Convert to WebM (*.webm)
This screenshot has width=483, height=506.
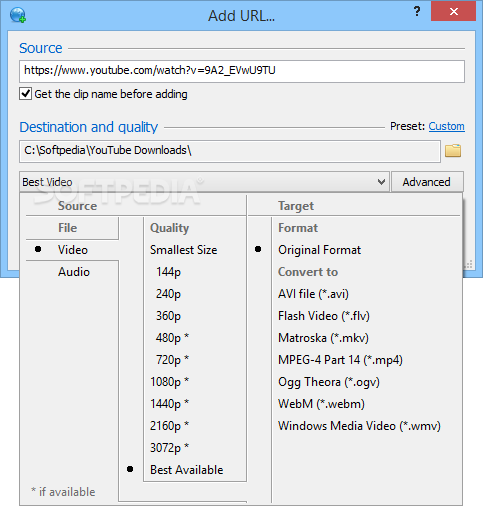pos(321,404)
